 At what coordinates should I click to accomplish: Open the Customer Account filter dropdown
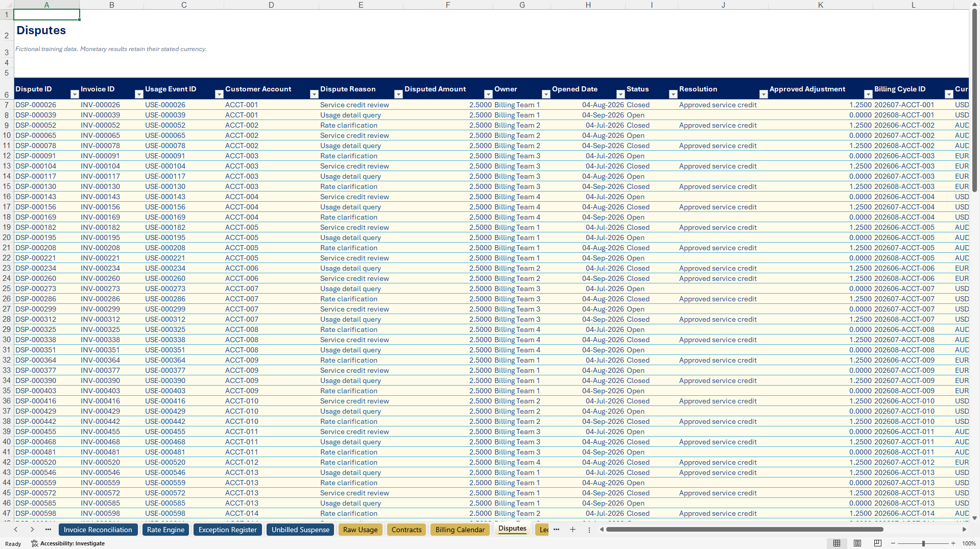pos(314,94)
